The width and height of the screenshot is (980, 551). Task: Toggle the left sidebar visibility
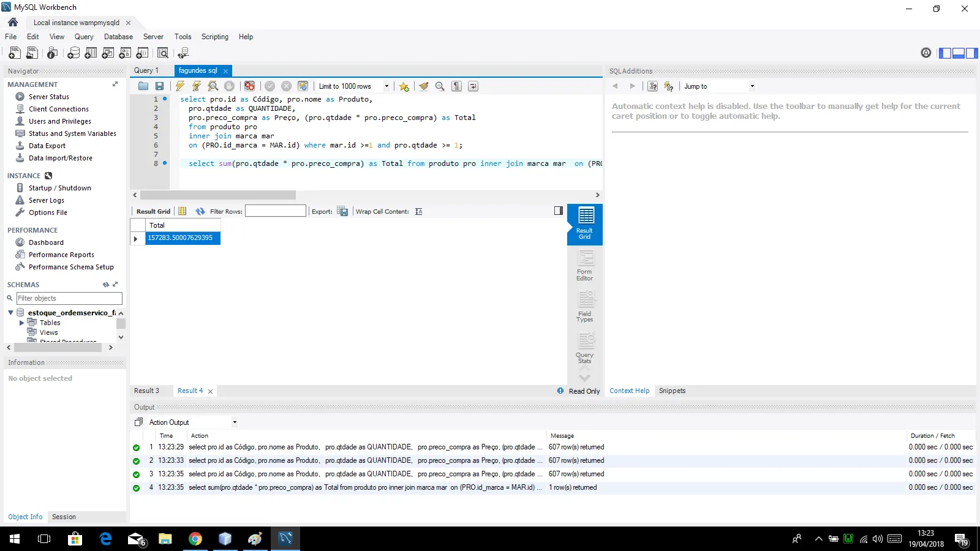pos(945,53)
